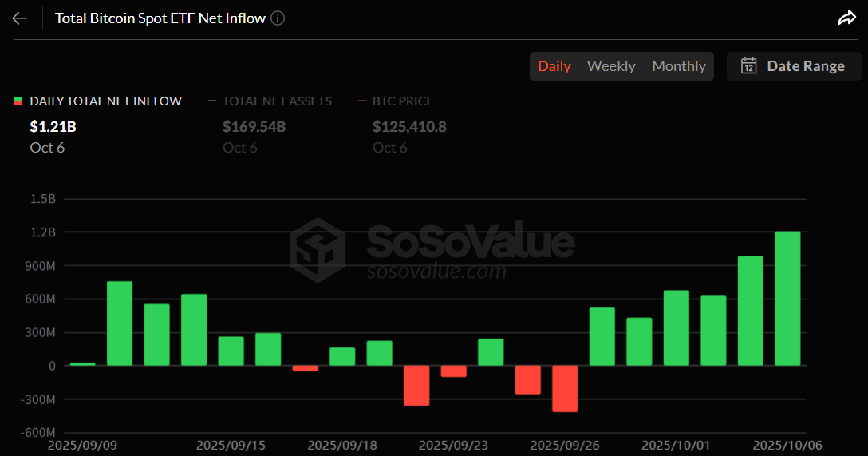Click the tallest green bar for Oct 6
Image resolution: width=868 pixels, height=456 pixels.
coord(787,298)
